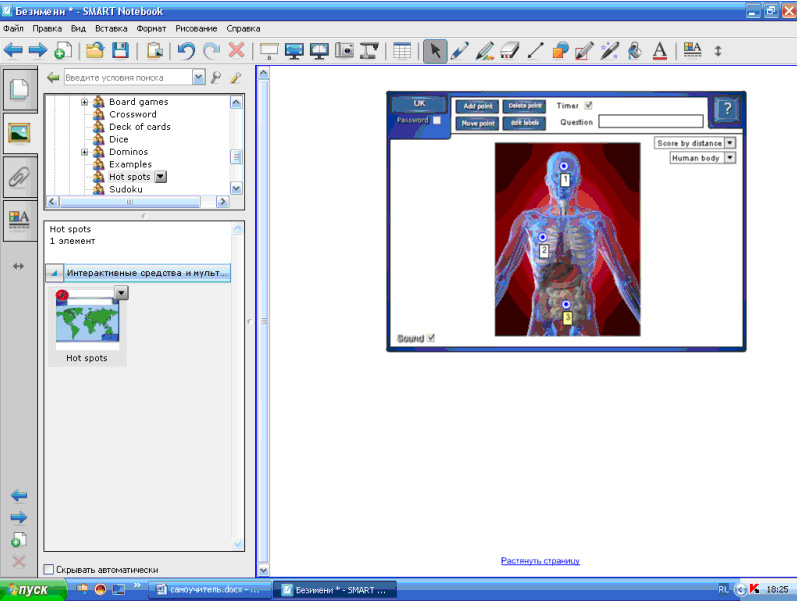Select the Pen tool in toolbar
This screenshot has width=797, height=602.
tap(460, 50)
